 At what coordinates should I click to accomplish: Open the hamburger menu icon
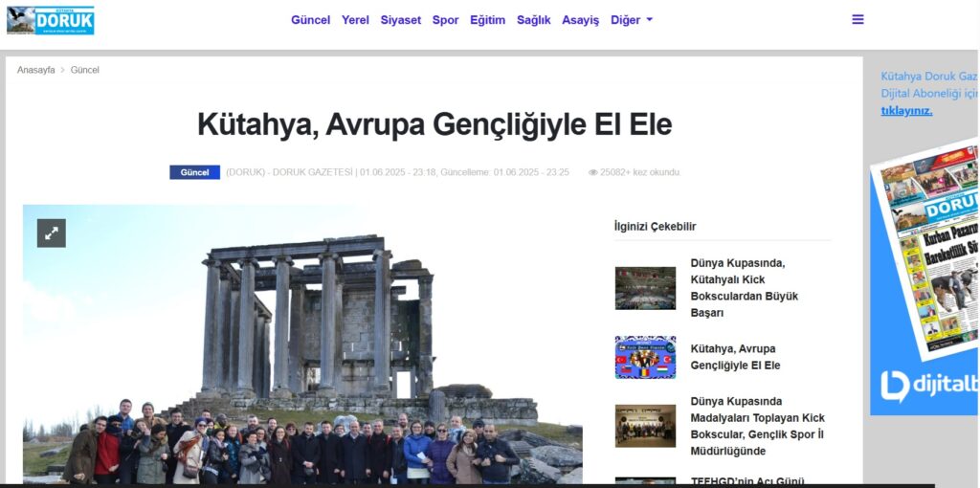point(857,19)
